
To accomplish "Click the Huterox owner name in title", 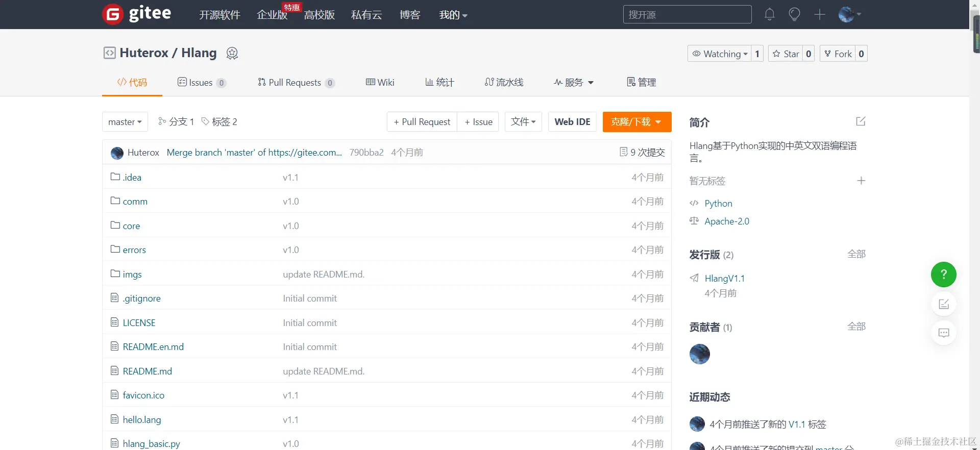I will 143,53.
